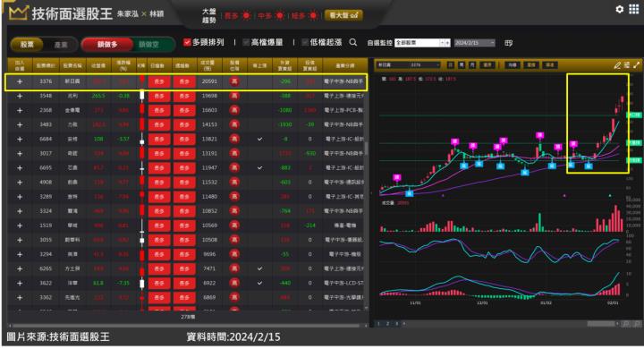Click the stock table horizontal scrollbar
The image size is (644, 349).
point(185,325)
